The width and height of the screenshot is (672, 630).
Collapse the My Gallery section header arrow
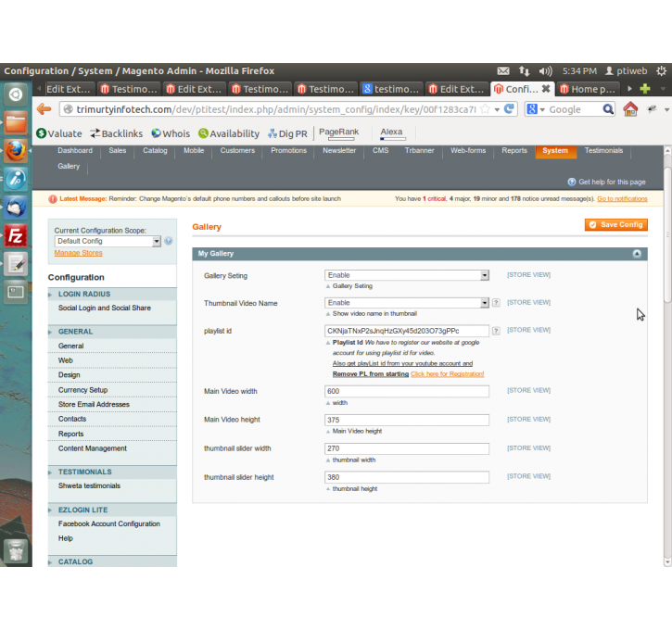click(x=637, y=254)
